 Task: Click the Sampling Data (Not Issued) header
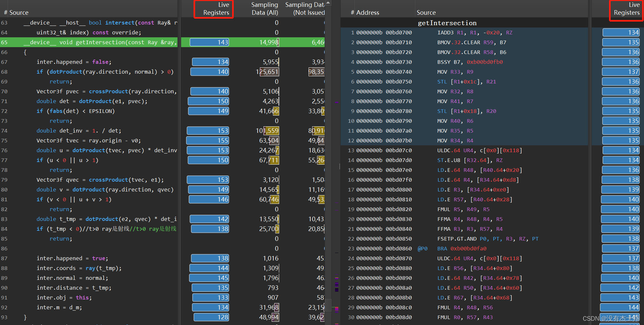point(305,9)
